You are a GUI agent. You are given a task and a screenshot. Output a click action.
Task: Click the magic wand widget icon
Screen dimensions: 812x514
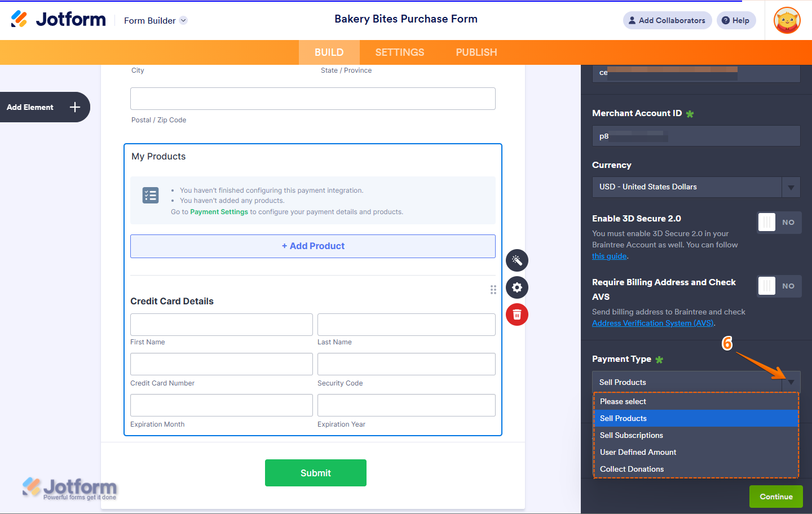(x=517, y=260)
